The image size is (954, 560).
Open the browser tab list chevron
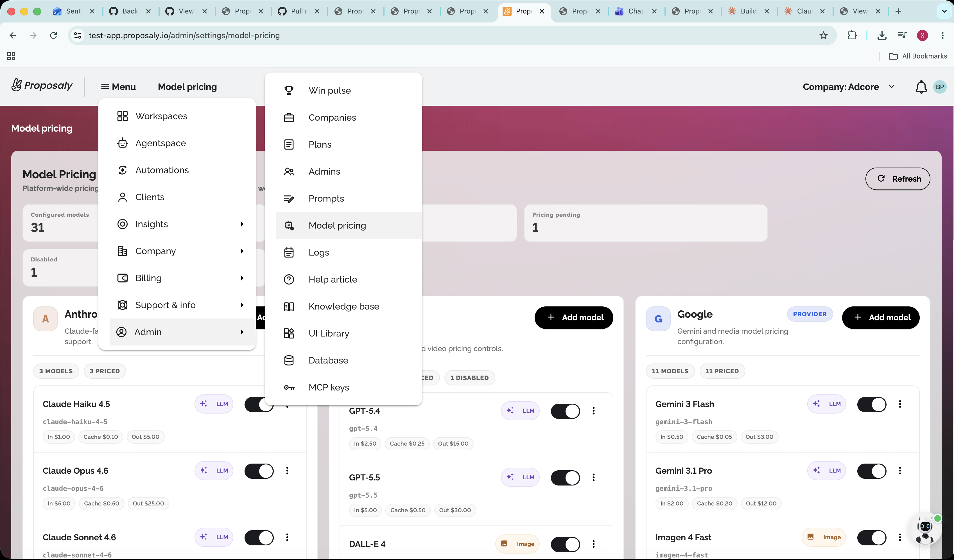pos(944,11)
